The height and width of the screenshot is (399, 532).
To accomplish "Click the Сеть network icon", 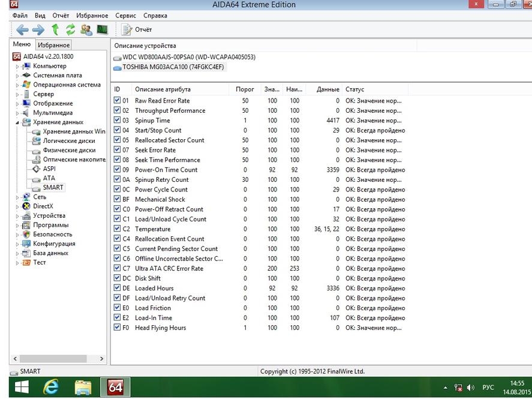I will pyautogui.click(x=26, y=197).
